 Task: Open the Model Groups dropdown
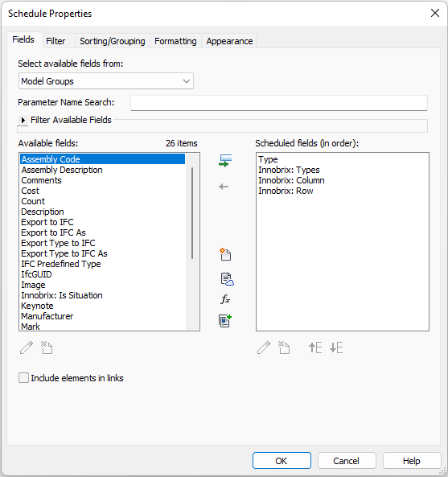coord(106,81)
